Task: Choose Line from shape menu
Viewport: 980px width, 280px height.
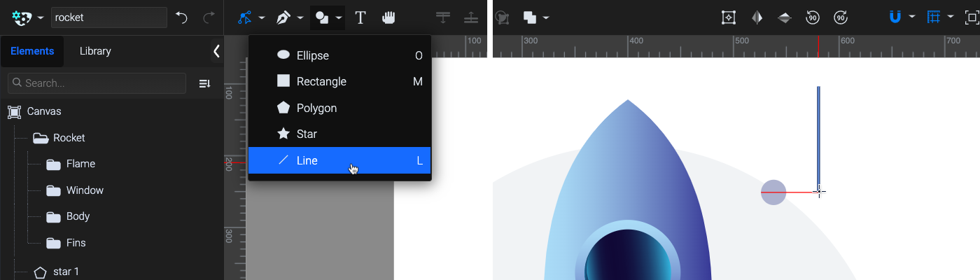Action: (339, 160)
